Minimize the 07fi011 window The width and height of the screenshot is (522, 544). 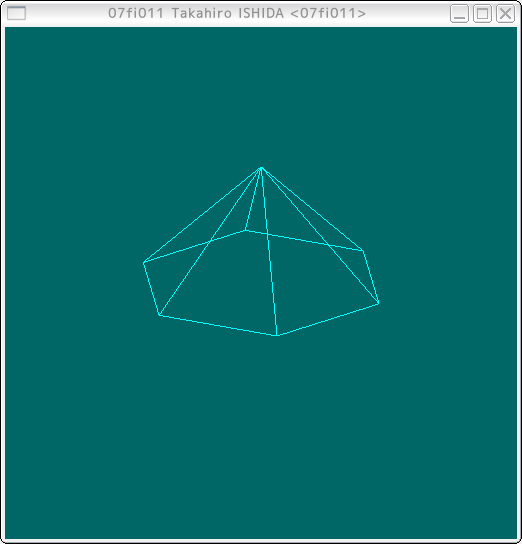pyautogui.click(x=459, y=14)
